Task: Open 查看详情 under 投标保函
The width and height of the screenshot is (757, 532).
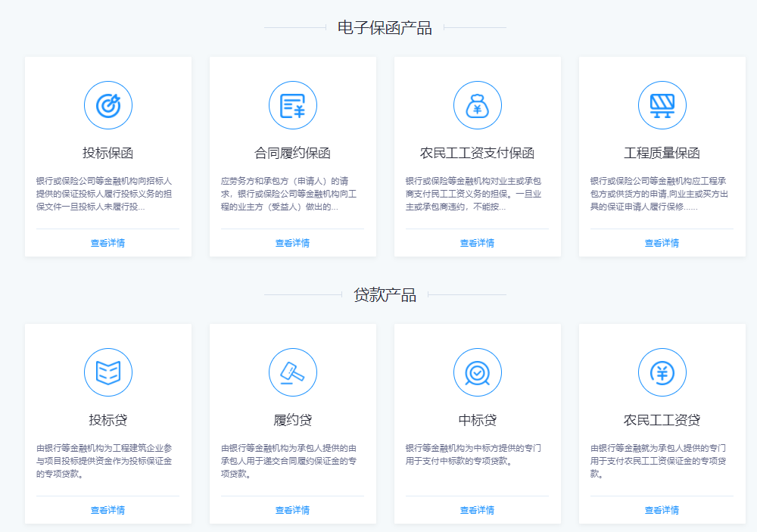Action: pyautogui.click(x=108, y=243)
